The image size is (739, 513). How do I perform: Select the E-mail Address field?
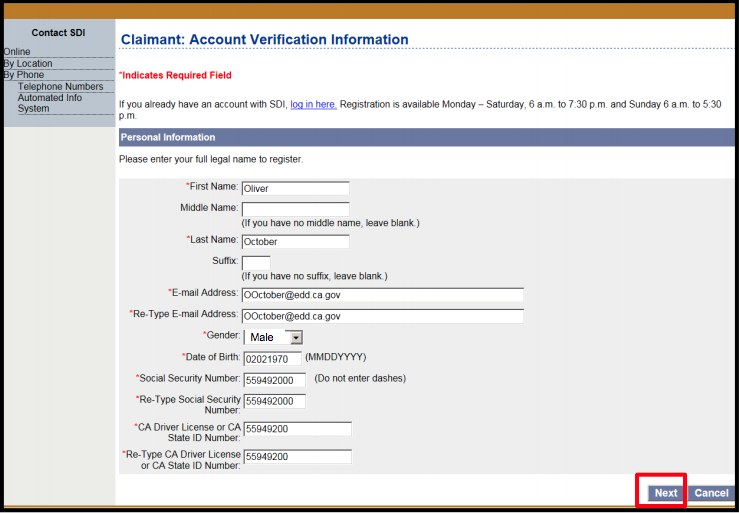point(382,294)
